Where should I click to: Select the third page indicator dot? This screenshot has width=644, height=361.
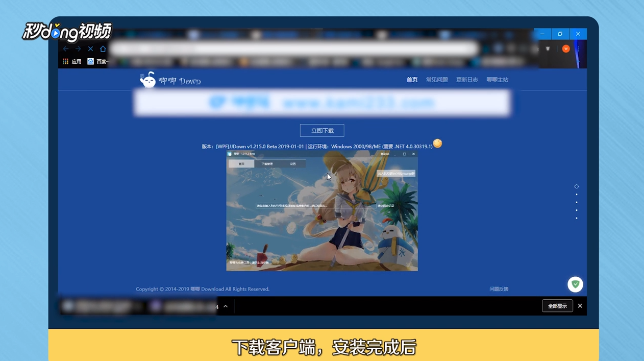pos(577,202)
